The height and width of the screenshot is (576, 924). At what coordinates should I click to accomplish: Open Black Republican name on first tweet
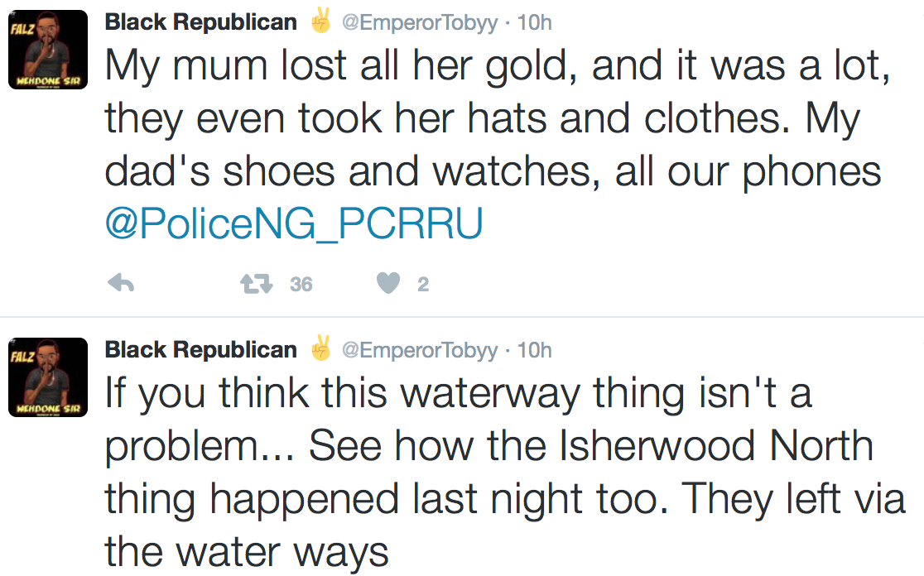pyautogui.click(x=201, y=22)
